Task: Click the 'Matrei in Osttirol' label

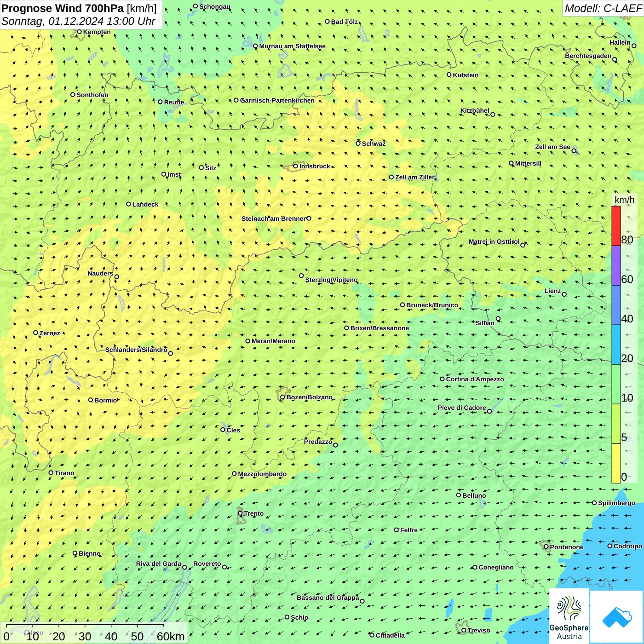Action: point(494,241)
